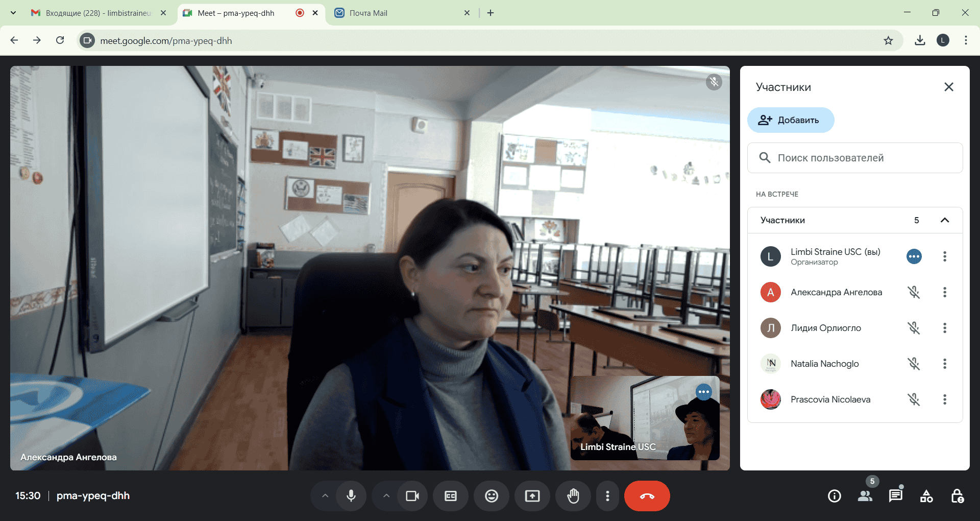Image resolution: width=980 pixels, height=521 pixels.
Task: Mute Александра Ангелова in participant list
Action: tap(914, 292)
